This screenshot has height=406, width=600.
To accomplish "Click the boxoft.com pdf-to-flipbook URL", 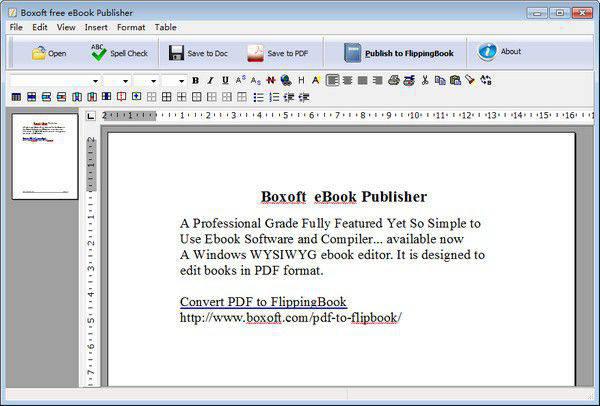I will tap(291, 318).
